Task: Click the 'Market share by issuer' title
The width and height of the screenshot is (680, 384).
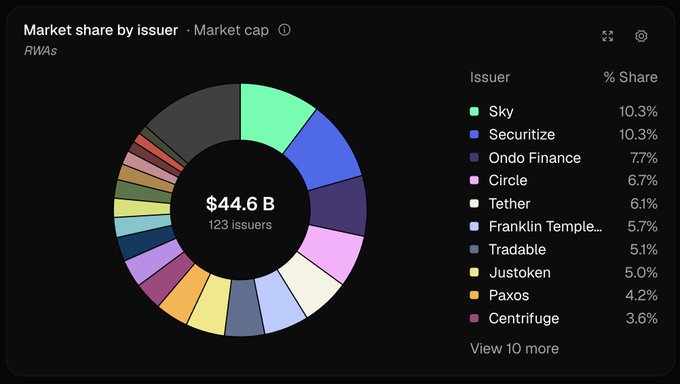Action: pos(101,30)
